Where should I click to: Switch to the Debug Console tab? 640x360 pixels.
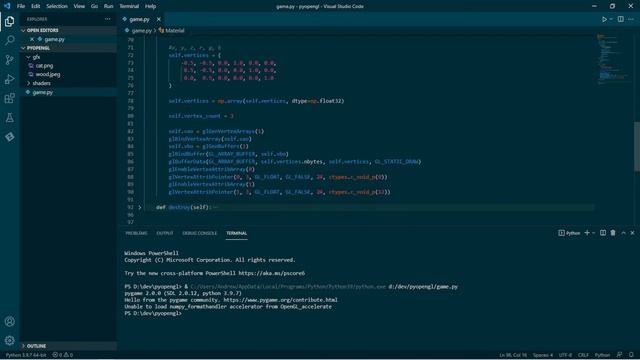coord(200,233)
